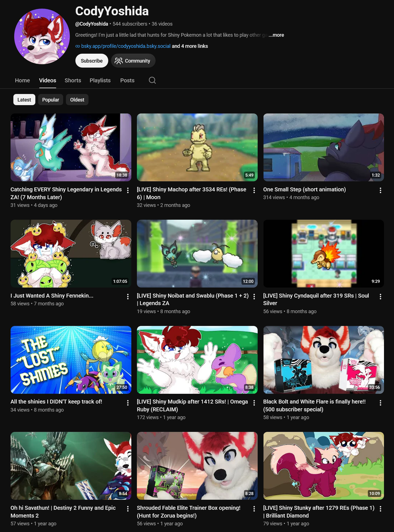Open options menu for Shrouded Fable video
This screenshot has width=394, height=532.
pyautogui.click(x=254, y=509)
